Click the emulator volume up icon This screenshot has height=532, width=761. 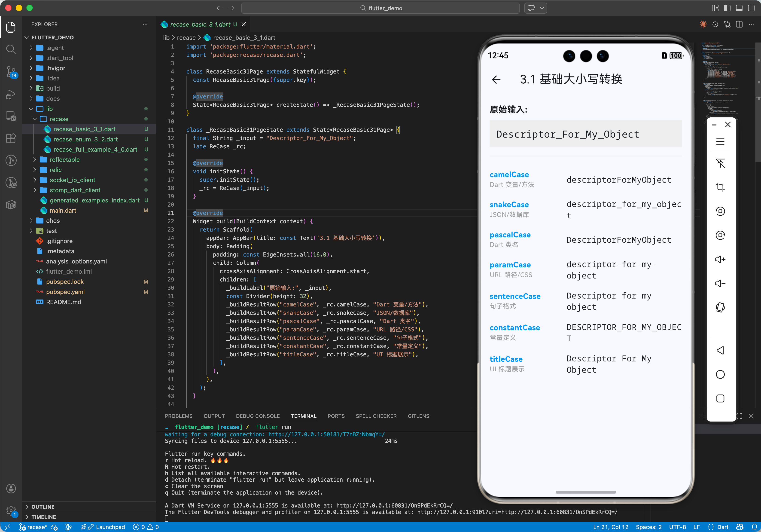pos(720,259)
